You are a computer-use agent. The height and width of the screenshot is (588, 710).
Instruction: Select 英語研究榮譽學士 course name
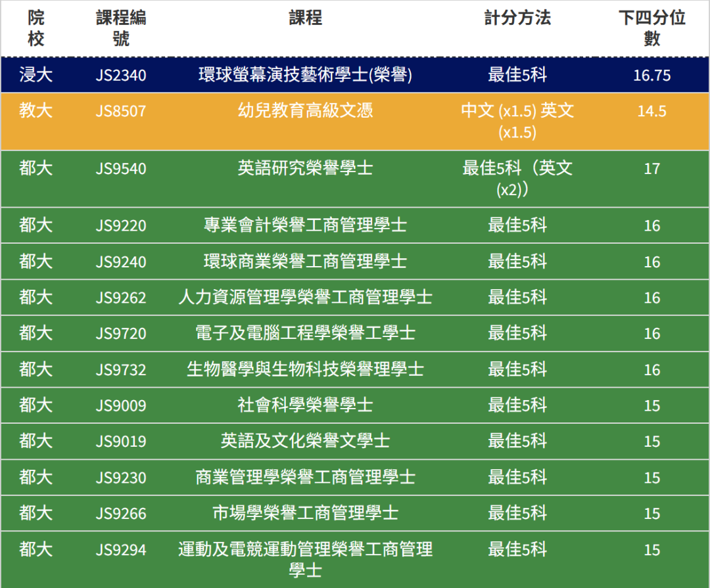tap(306, 168)
